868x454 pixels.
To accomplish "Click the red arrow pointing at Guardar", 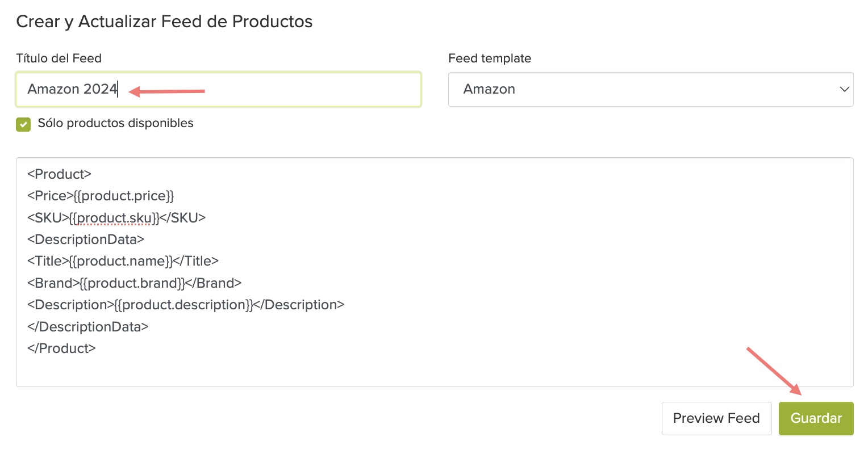I will coord(774,371).
